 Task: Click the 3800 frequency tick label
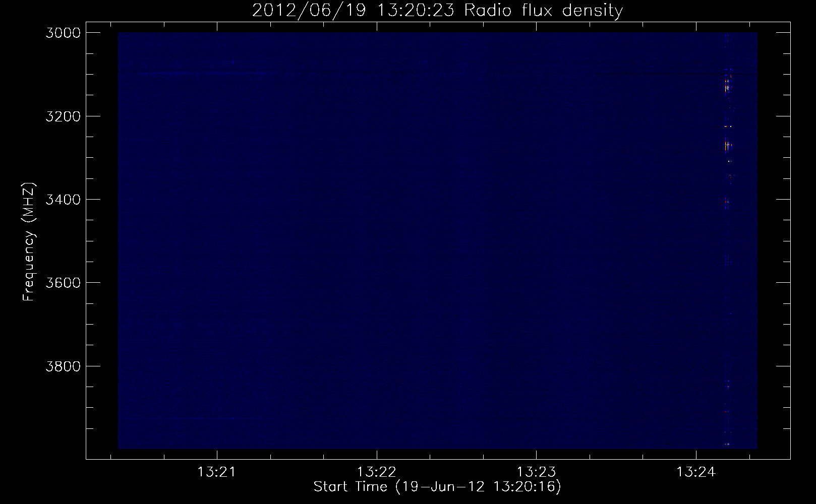64,365
